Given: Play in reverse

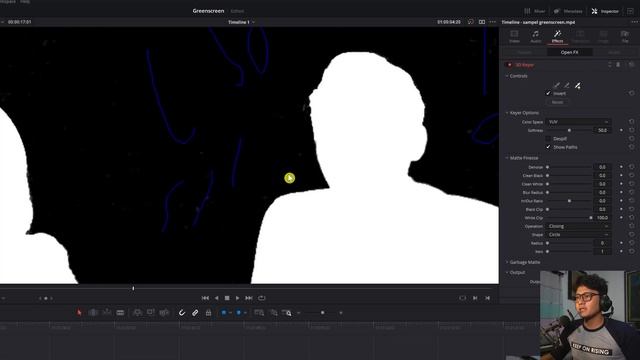Looking at the screenshot, I should click(x=216, y=298).
